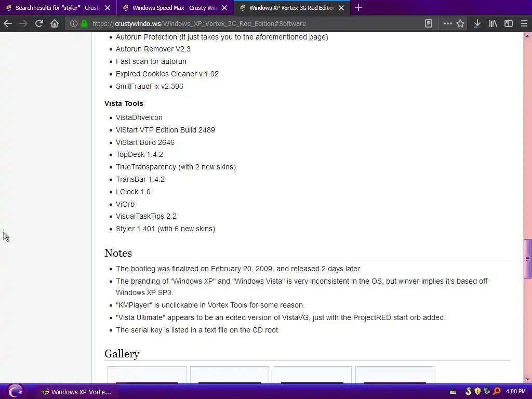Open the Windows XP Vorte... taskbar item

tap(76, 392)
